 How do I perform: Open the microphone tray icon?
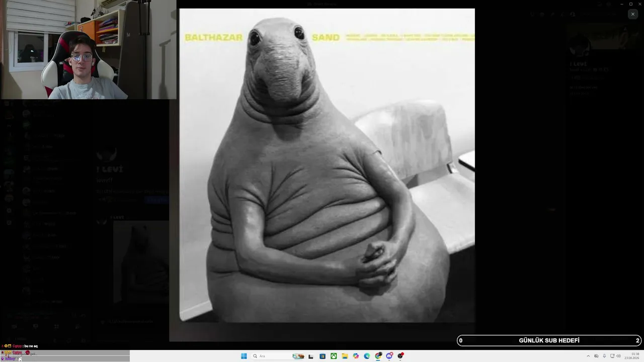pyautogui.click(x=604, y=356)
